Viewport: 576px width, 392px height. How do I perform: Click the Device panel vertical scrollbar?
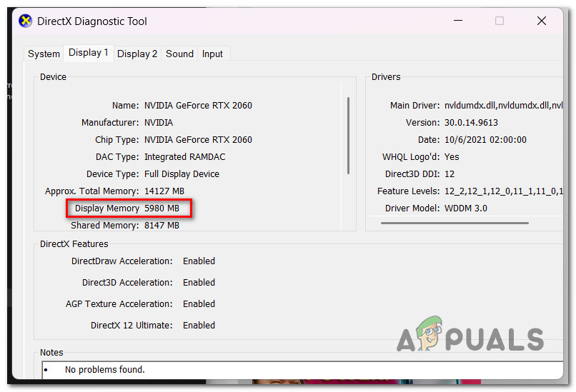point(348,136)
